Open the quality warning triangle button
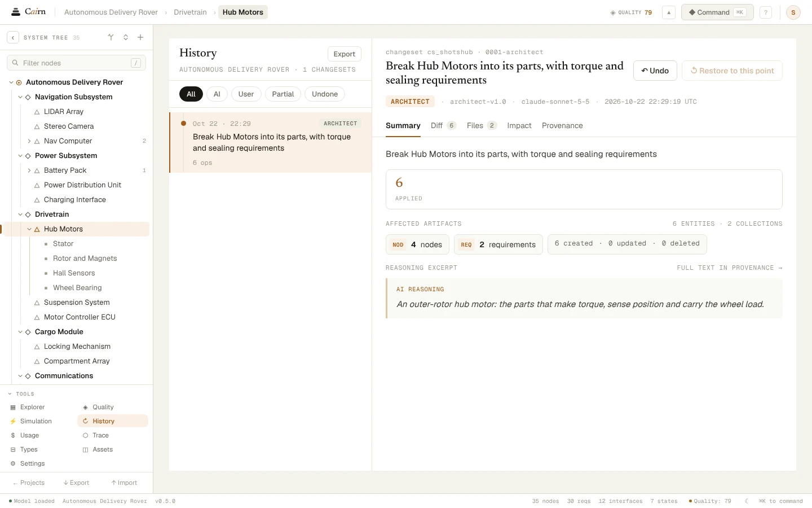The image size is (812, 508). tap(669, 12)
